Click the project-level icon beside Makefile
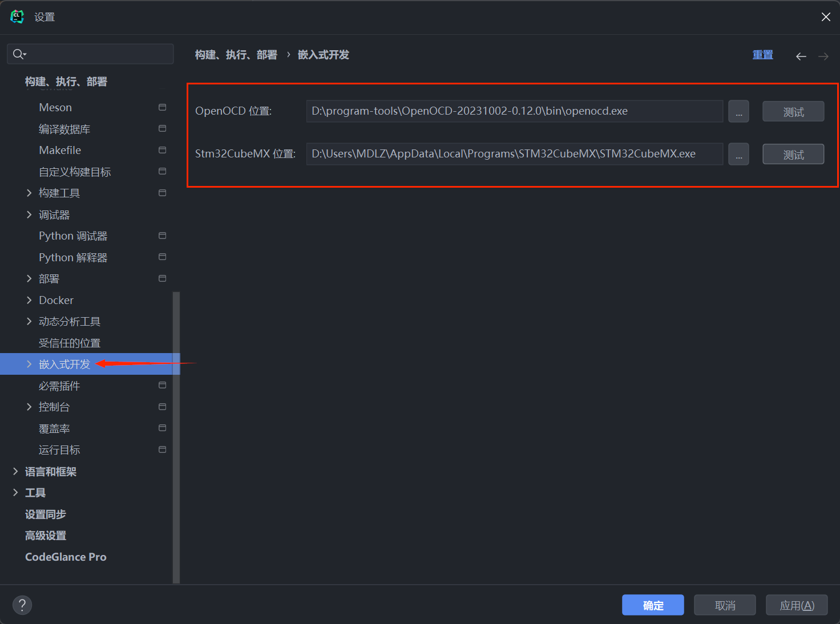The image size is (840, 624). 162,150
